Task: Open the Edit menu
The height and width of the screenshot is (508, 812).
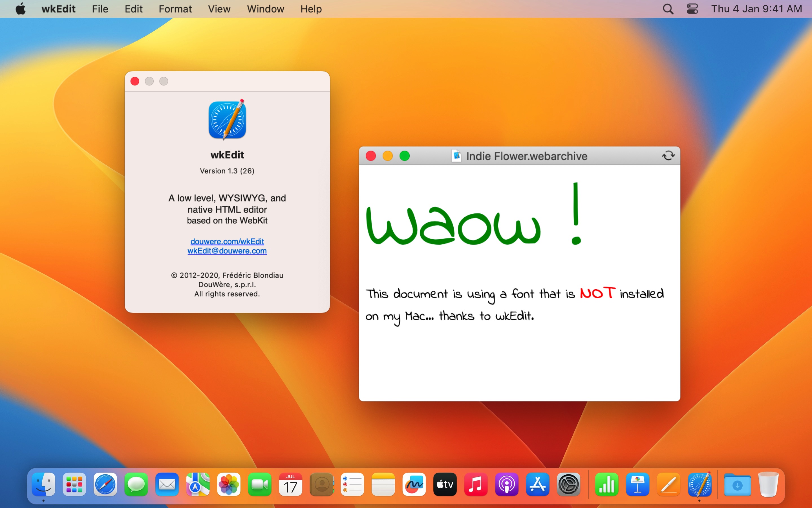Action: coord(134,9)
